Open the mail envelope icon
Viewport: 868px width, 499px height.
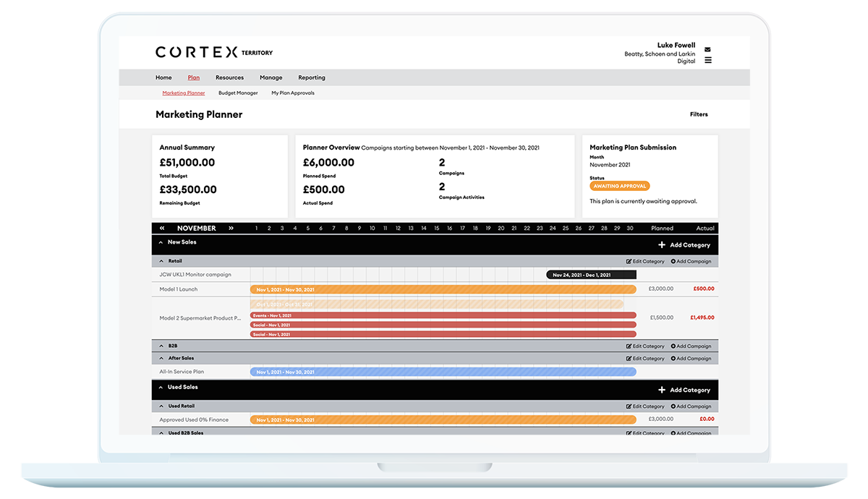tap(707, 50)
